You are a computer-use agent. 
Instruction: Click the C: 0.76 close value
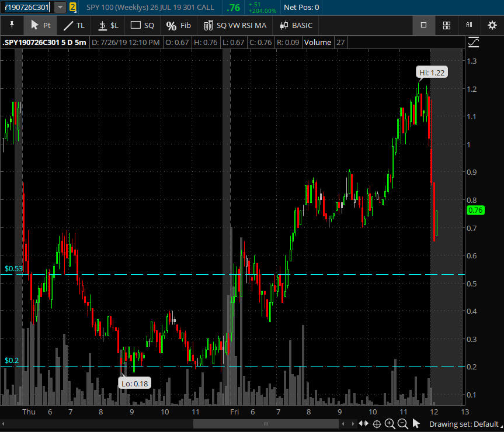point(260,43)
